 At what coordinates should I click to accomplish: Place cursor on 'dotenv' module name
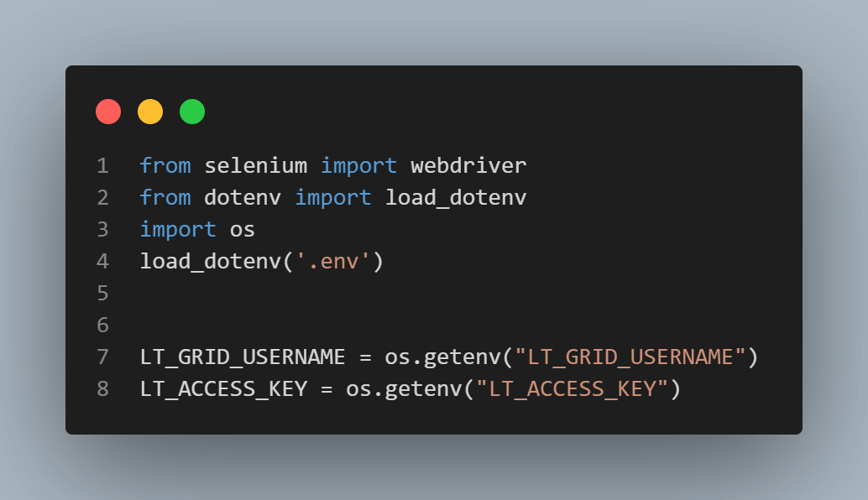[243, 198]
